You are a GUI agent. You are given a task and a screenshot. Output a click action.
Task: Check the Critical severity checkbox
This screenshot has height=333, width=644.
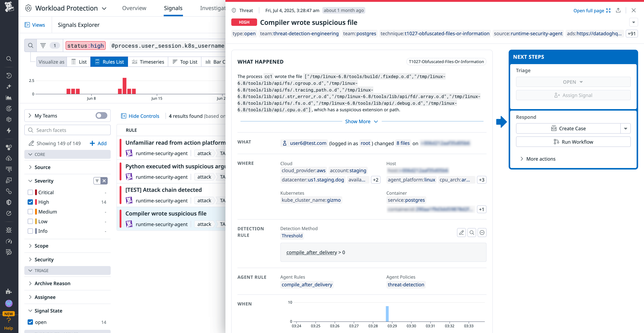tap(30, 192)
